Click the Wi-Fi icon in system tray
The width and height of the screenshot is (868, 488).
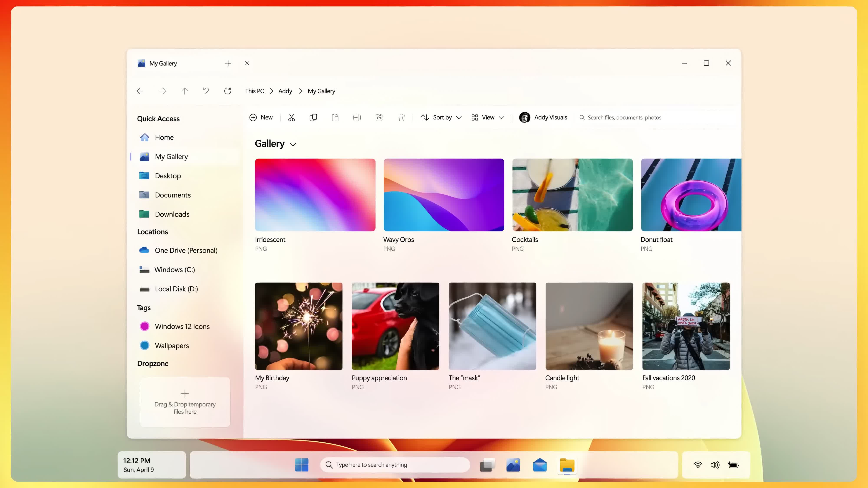[698, 465]
